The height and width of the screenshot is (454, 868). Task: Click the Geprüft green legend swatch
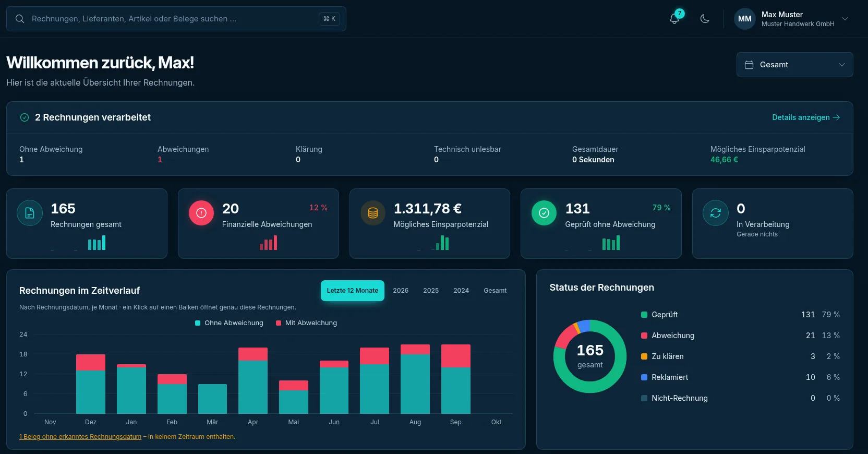click(644, 315)
